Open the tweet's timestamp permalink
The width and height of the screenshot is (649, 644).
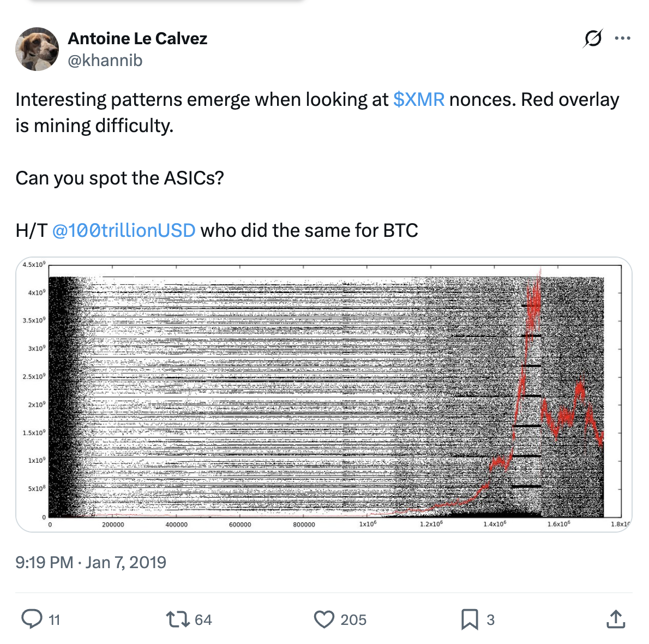[x=91, y=562]
